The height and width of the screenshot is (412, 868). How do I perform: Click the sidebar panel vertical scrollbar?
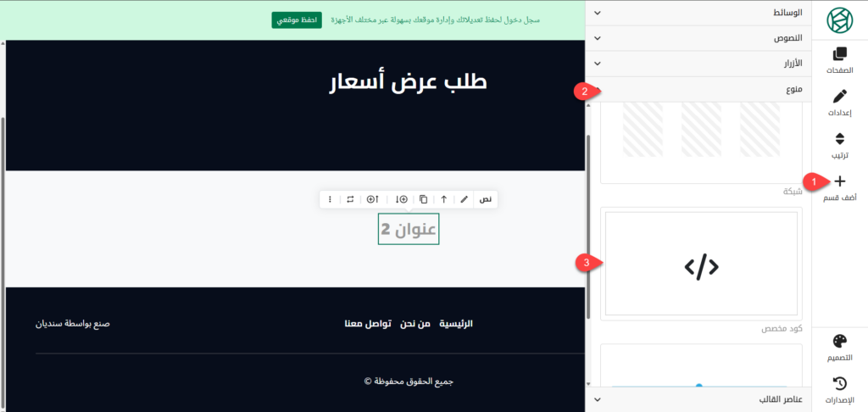(588, 226)
